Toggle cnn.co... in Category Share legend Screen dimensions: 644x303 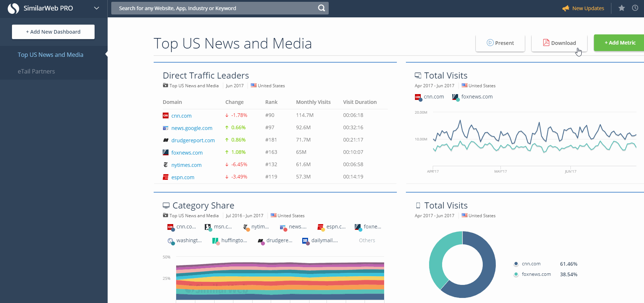pyautogui.click(x=182, y=227)
